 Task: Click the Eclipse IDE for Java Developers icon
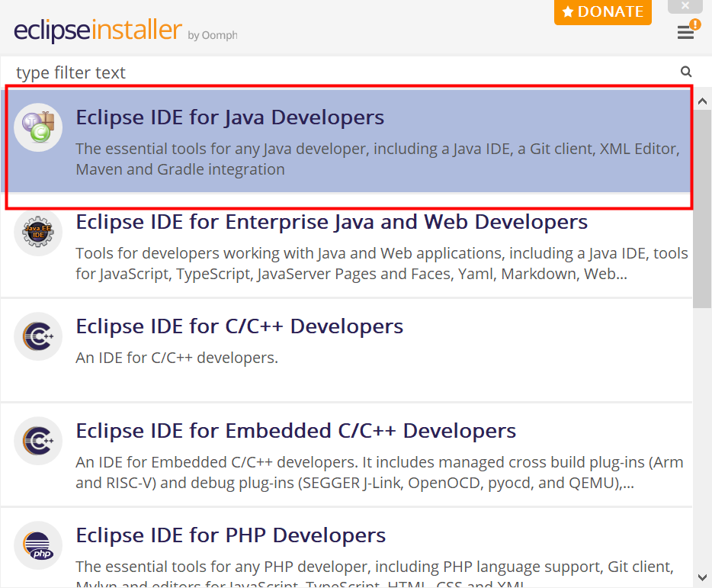38,127
